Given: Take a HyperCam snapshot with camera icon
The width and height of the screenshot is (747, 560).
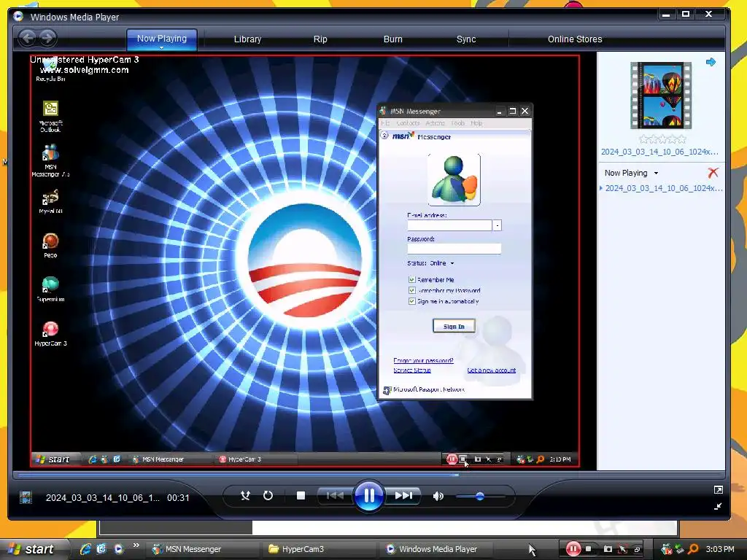Looking at the screenshot, I should (x=608, y=549).
